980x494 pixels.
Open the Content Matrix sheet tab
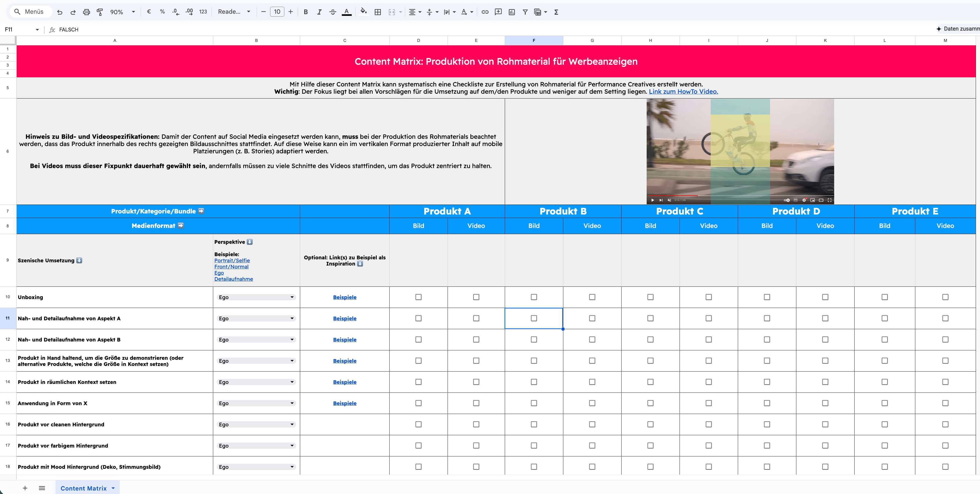(83, 488)
